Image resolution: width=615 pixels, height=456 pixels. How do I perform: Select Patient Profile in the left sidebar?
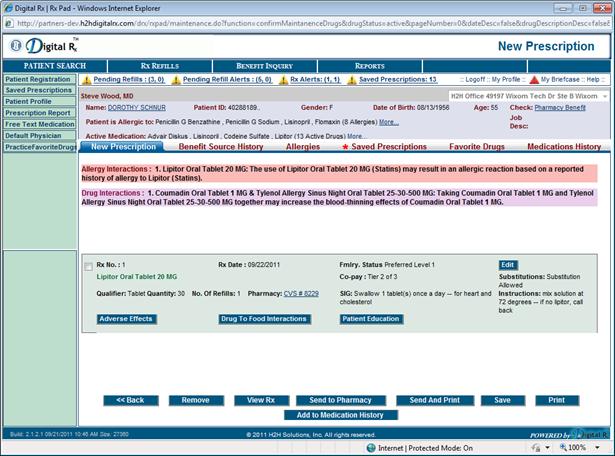[x=28, y=101]
